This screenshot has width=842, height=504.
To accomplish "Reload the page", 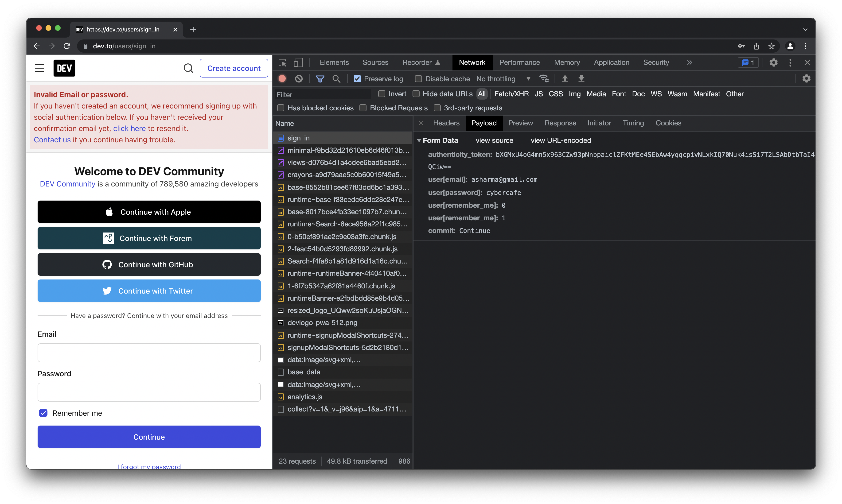I will pos(67,46).
